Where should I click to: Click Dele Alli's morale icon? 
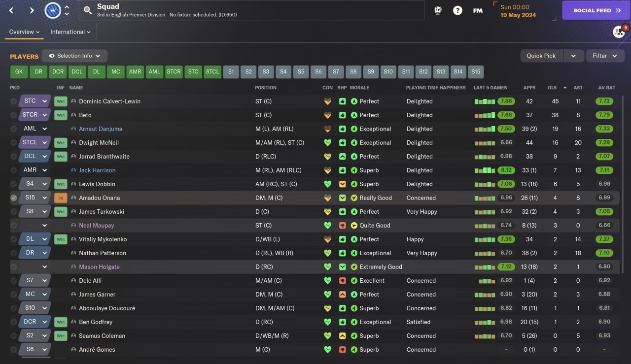click(353, 281)
